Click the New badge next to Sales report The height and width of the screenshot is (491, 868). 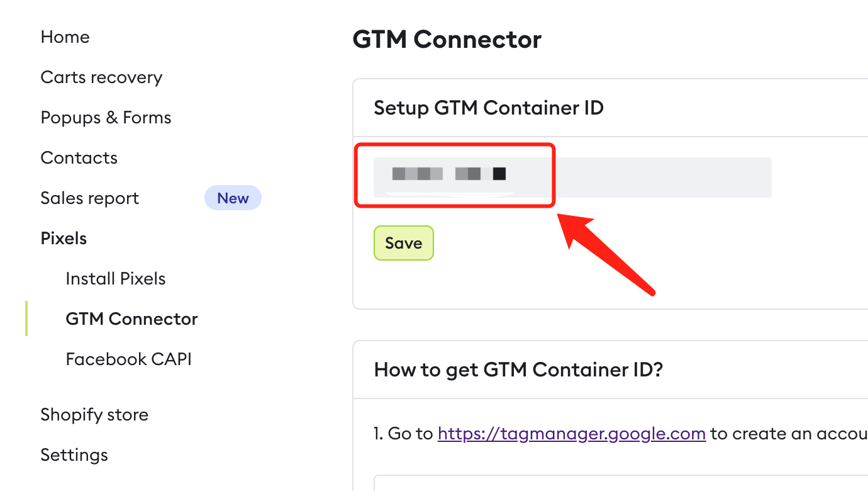click(x=233, y=198)
